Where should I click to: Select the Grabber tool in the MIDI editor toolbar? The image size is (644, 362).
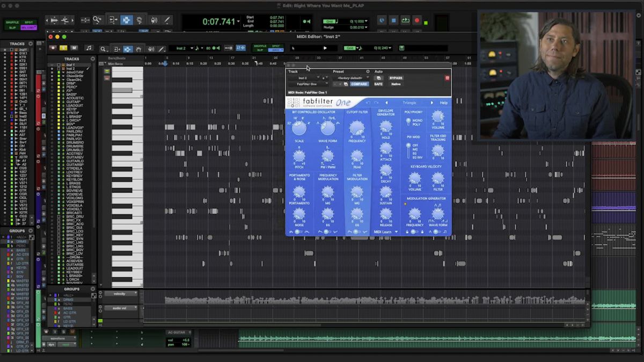(x=137, y=48)
